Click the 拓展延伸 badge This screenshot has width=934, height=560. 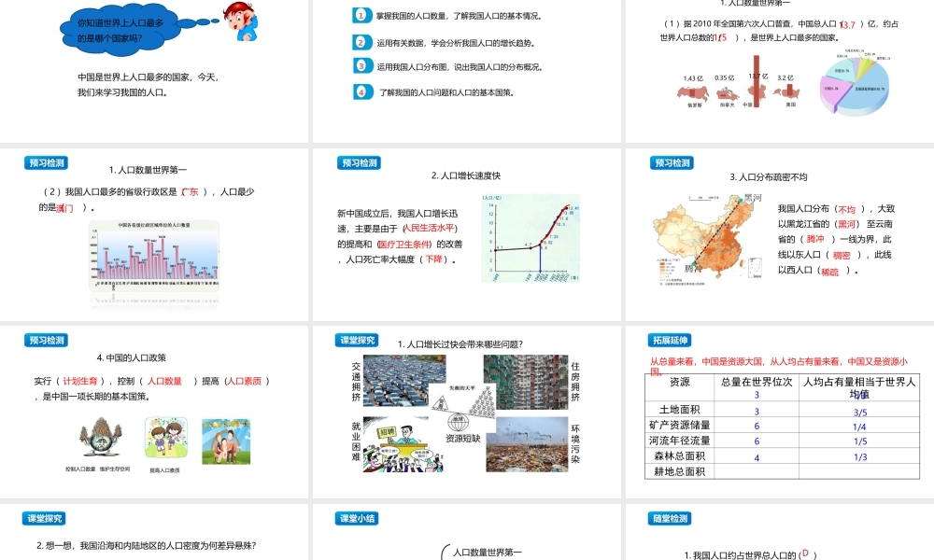coord(670,340)
